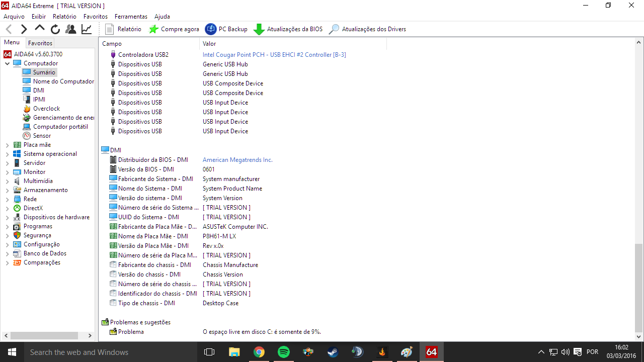Screen dimensions: 644x362
Task: Select Programas tree item
Action: click(x=33, y=226)
